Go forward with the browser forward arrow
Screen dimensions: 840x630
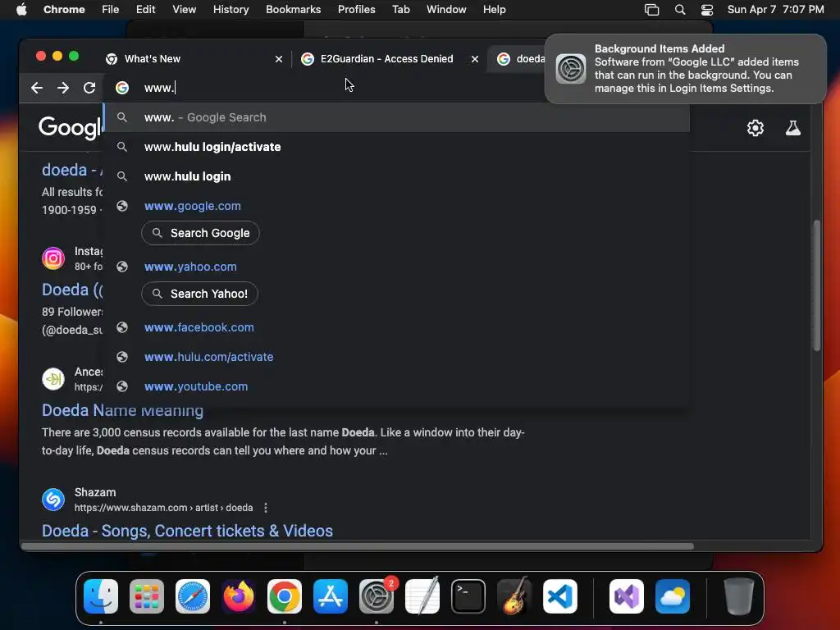(x=63, y=88)
